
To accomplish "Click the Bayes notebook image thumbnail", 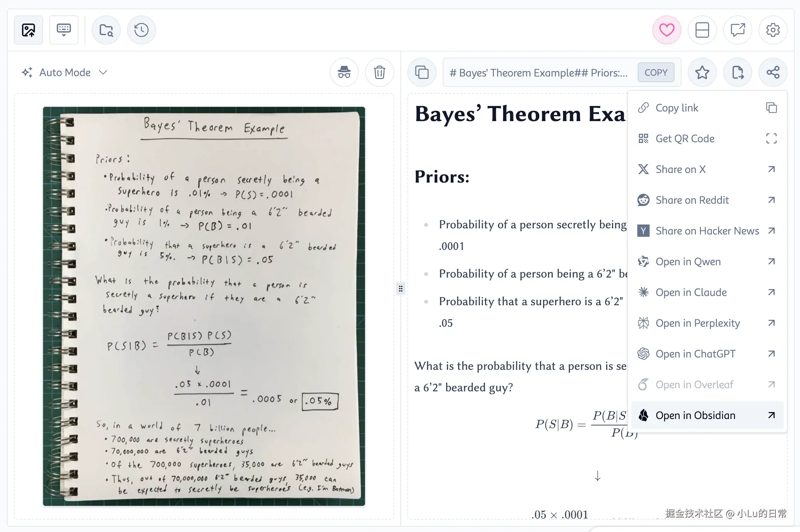I will pos(204,306).
